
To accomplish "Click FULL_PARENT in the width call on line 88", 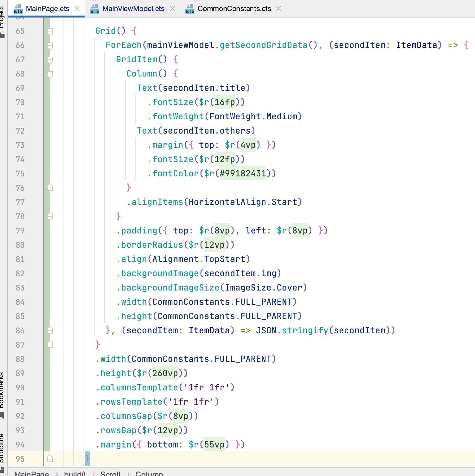I will 243,359.
